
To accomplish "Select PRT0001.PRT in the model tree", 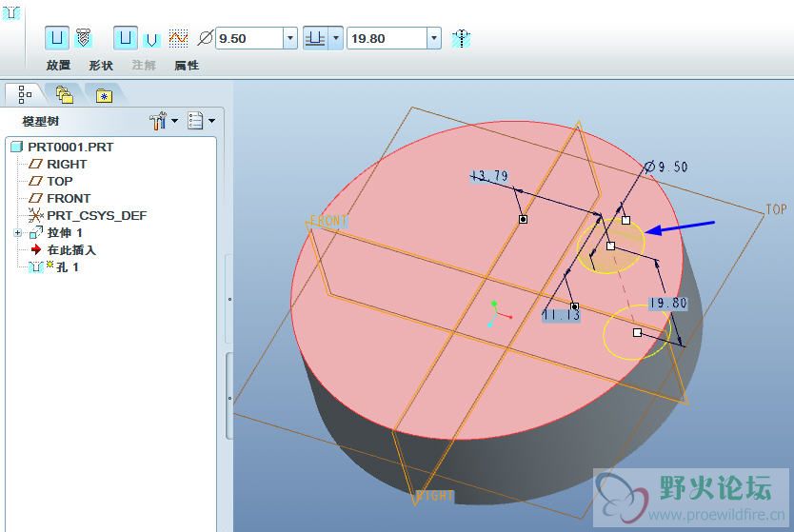I will click(x=62, y=147).
